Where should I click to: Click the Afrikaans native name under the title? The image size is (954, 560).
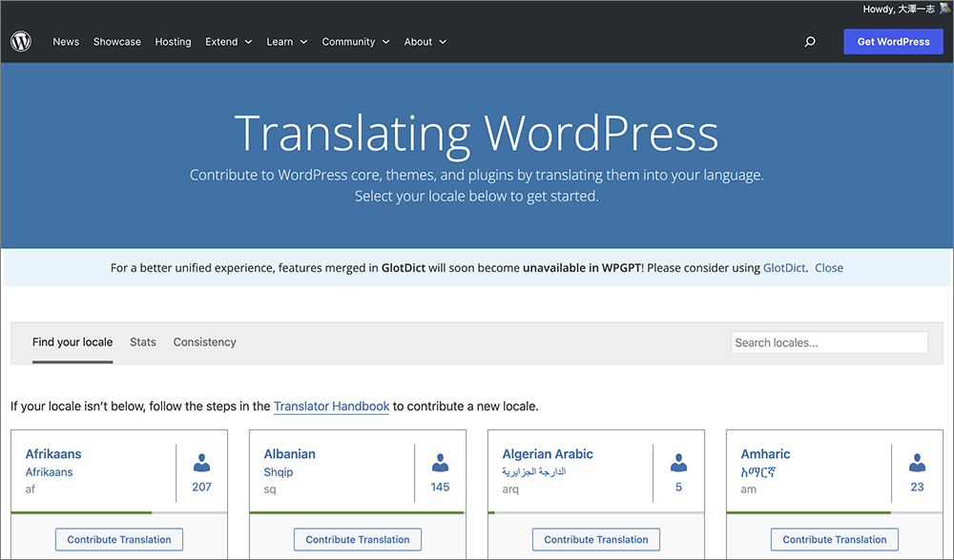click(x=50, y=472)
